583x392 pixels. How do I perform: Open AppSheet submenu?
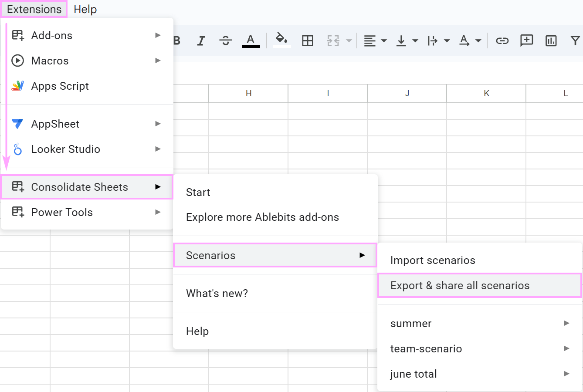coord(87,124)
